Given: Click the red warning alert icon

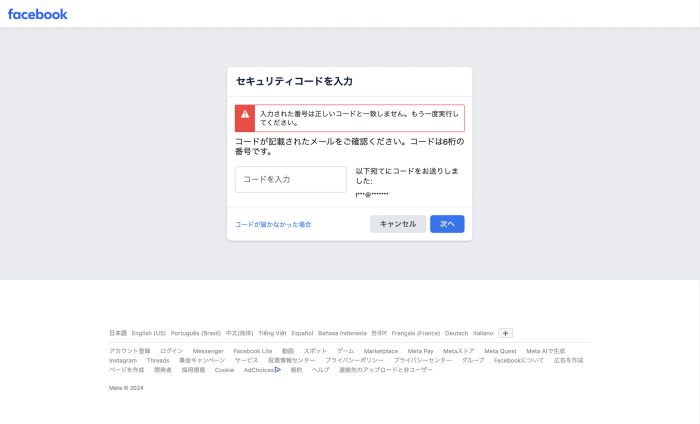Looking at the screenshot, I should tap(245, 118).
